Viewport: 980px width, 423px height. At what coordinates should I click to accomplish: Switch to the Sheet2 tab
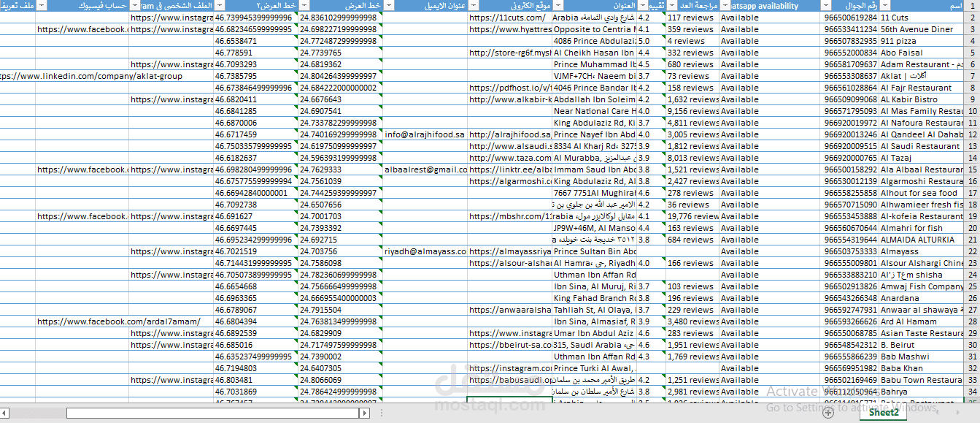point(883,413)
